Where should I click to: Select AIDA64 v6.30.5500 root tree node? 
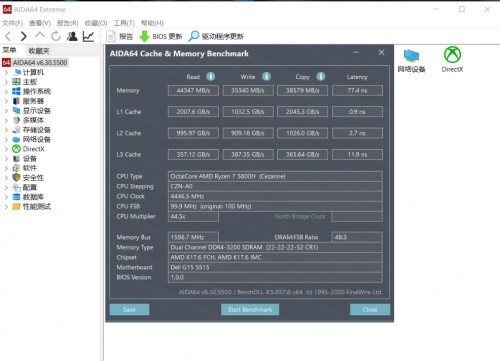tap(35, 62)
